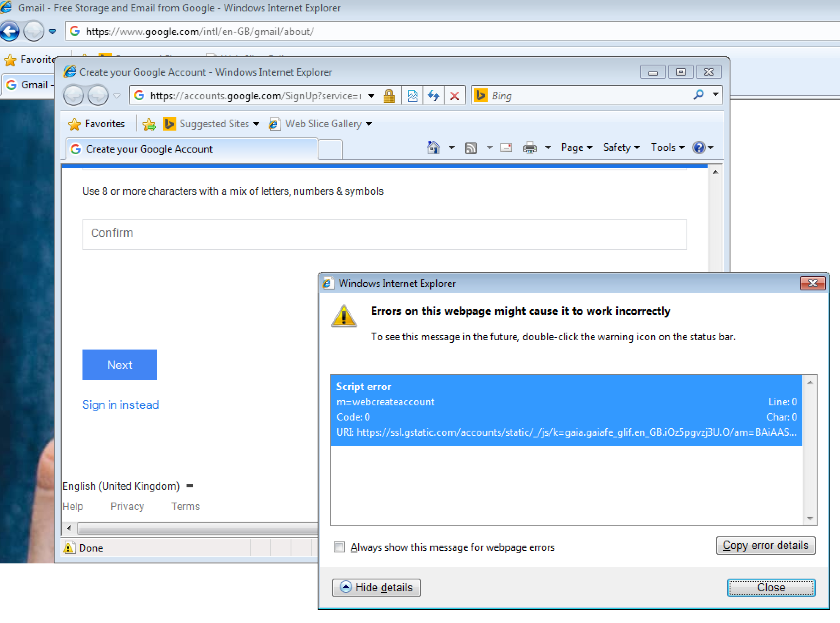Click the Home button icon in IE
Viewport: 840px width, 623px height.
(x=432, y=147)
